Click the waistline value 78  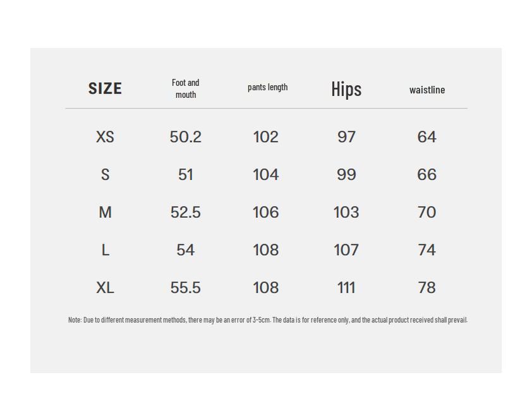[427, 288]
